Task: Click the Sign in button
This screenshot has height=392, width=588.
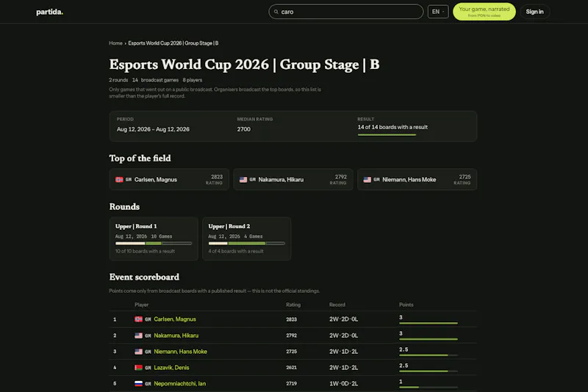Action: click(535, 12)
